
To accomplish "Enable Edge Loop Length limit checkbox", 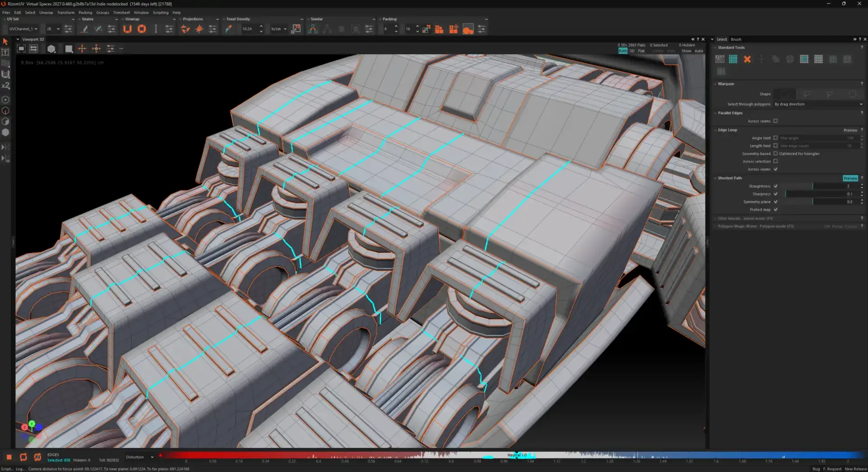I will pyautogui.click(x=776, y=146).
